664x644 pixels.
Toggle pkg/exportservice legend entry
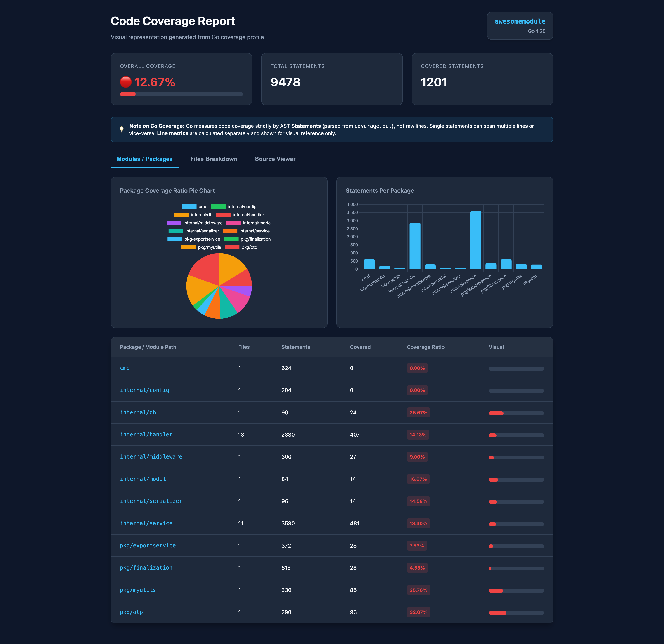click(x=194, y=239)
